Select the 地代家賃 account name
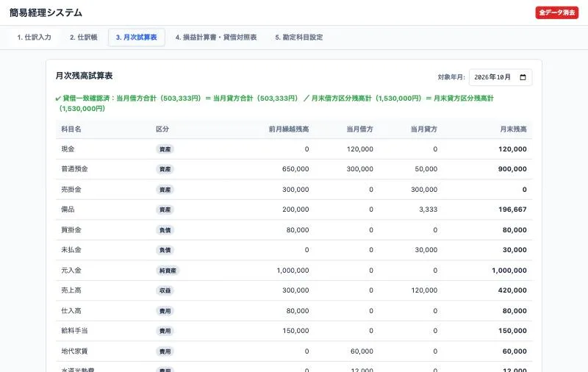The width and height of the screenshot is (588, 372). click(x=75, y=351)
